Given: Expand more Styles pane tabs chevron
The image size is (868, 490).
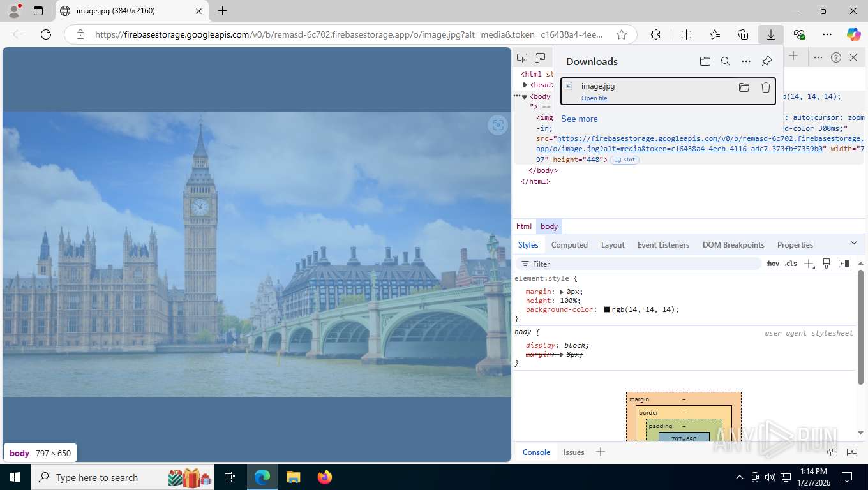Looking at the screenshot, I should [854, 243].
